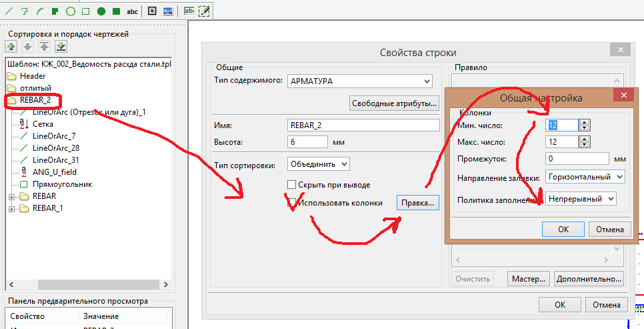Select 'Сетка' item in tree

tap(43, 124)
